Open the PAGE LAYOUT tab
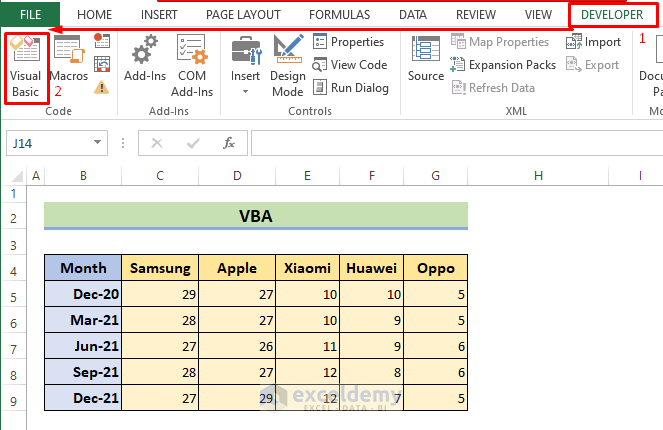 pyautogui.click(x=243, y=15)
